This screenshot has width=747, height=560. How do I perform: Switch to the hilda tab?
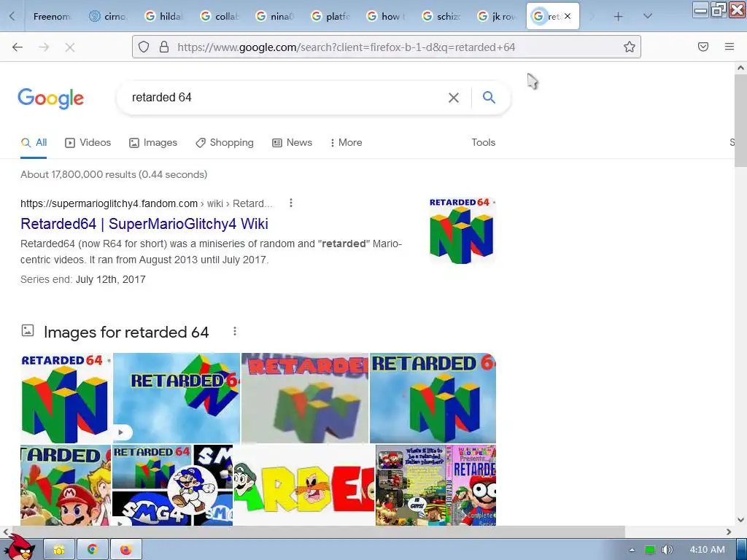pos(163,16)
